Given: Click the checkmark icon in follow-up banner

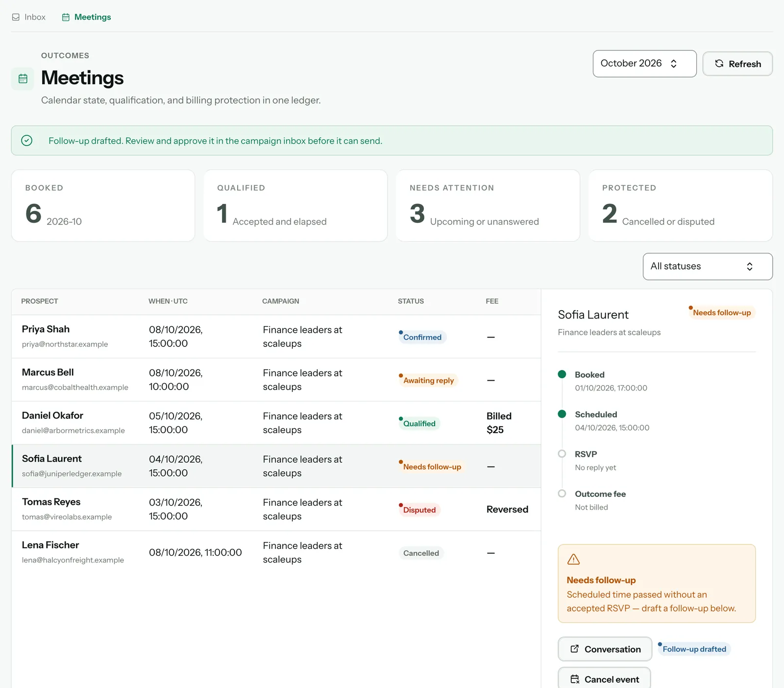Looking at the screenshot, I should click(27, 141).
